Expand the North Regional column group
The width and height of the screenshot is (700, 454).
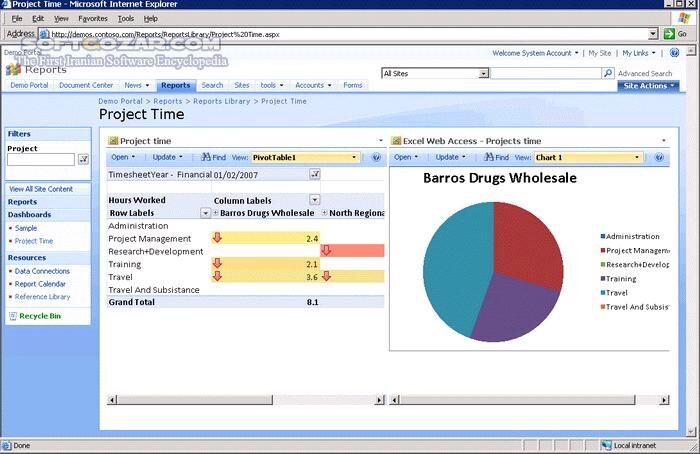coord(324,213)
